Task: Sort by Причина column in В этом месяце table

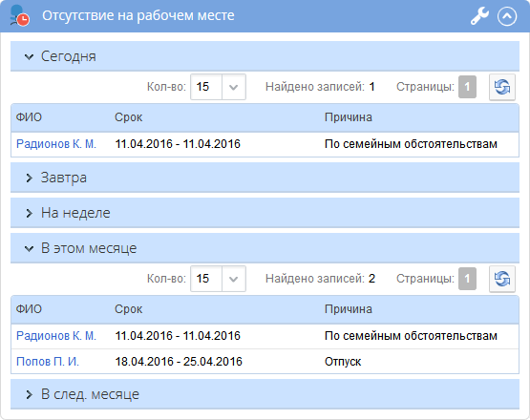Action: pos(349,309)
